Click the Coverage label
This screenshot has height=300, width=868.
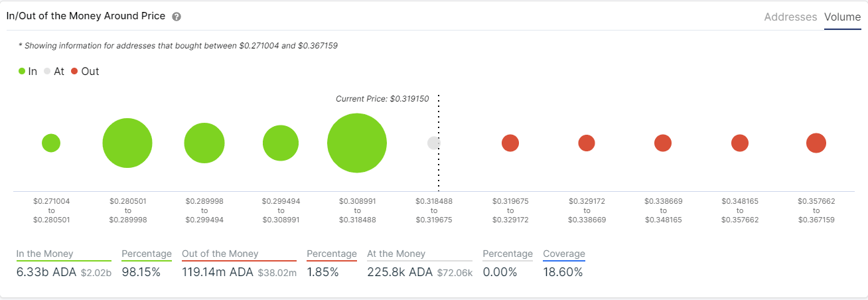coord(564,254)
